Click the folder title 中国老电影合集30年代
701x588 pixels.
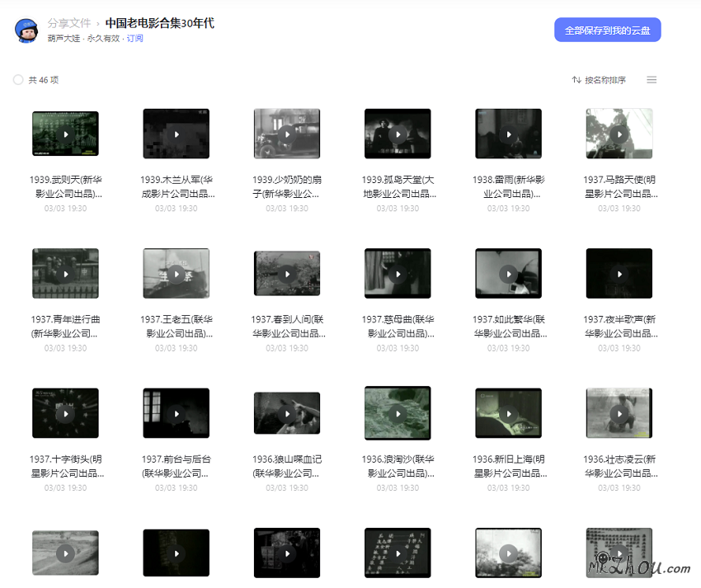pos(158,23)
